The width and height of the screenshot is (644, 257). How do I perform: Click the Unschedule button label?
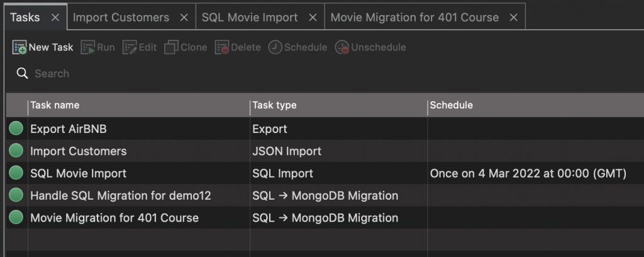coord(379,47)
